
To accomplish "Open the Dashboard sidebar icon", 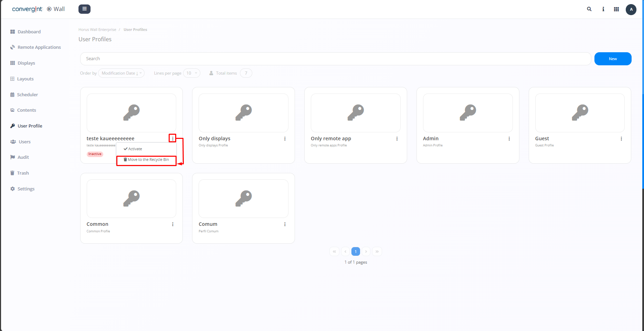I will pyautogui.click(x=12, y=31).
